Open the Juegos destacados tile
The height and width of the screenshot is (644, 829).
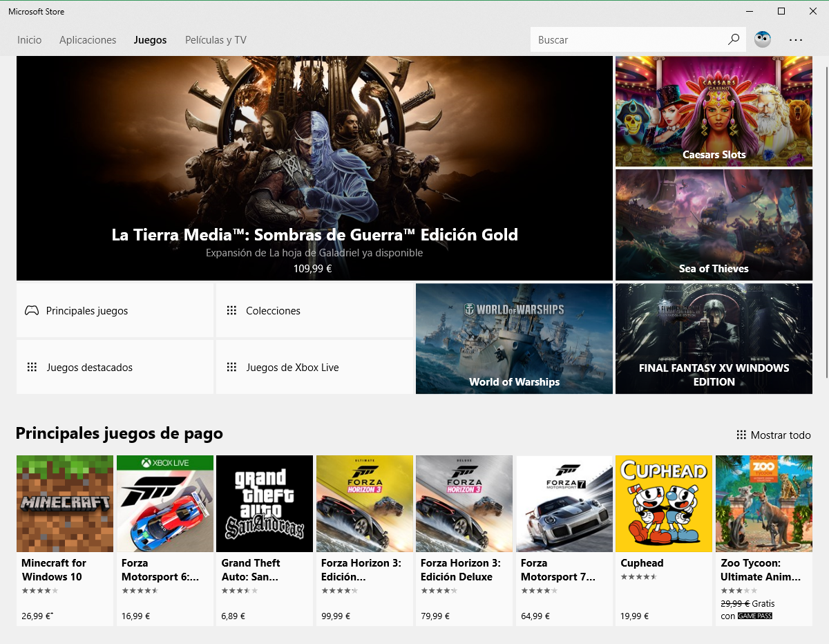(x=115, y=367)
